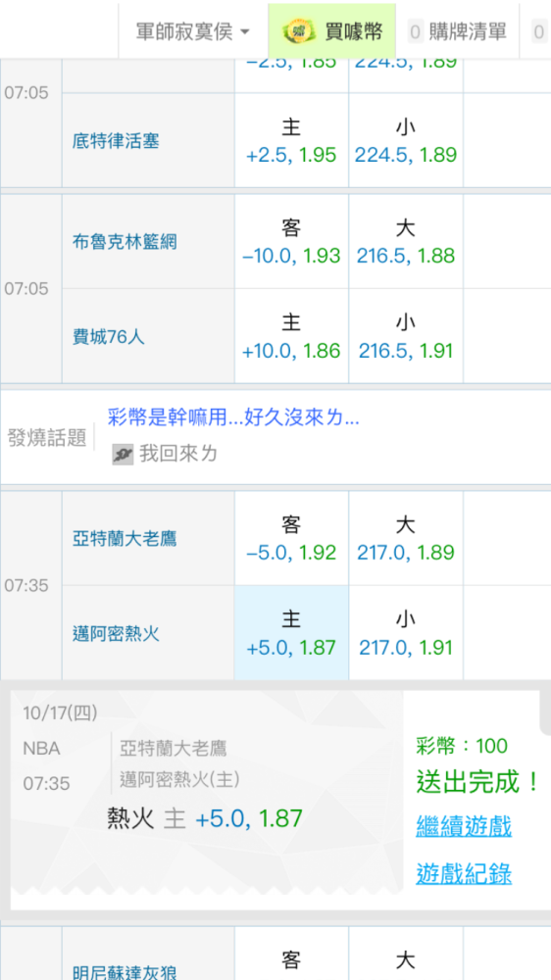Click the 買噱幣 coin icon

coord(300,31)
